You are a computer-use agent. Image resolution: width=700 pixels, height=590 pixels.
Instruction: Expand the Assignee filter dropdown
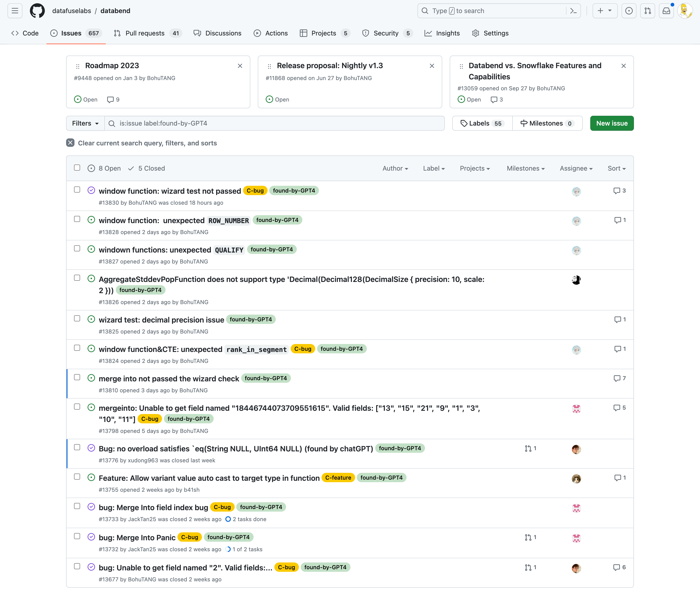(x=576, y=169)
